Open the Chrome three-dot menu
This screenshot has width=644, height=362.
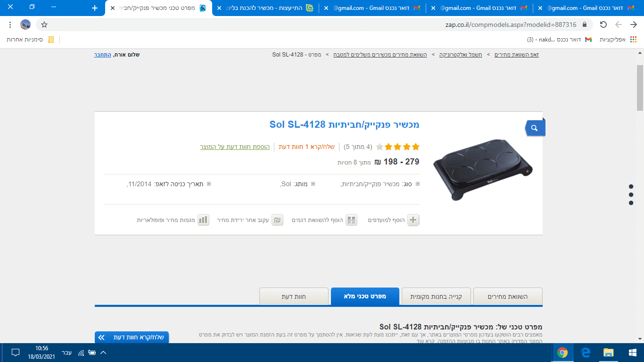coord(10,25)
